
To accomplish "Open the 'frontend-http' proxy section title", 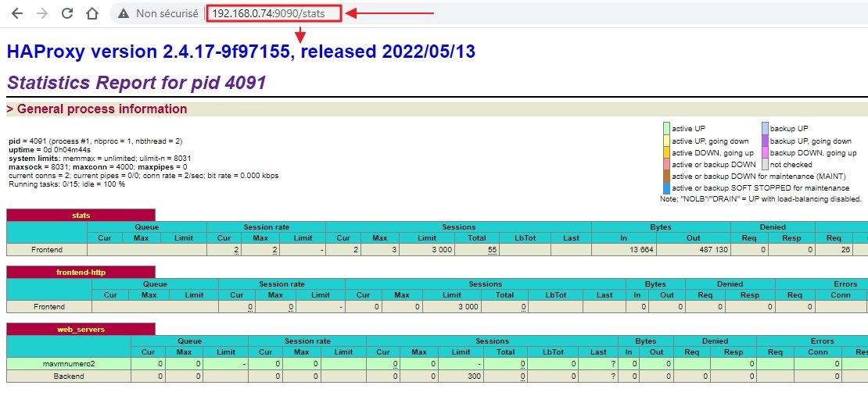I will (81, 272).
